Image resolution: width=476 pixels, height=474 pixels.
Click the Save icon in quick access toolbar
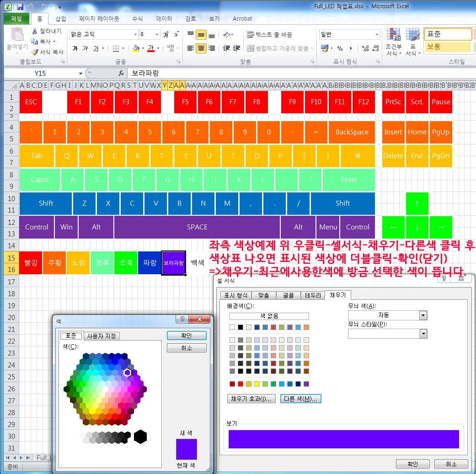[20, 6]
